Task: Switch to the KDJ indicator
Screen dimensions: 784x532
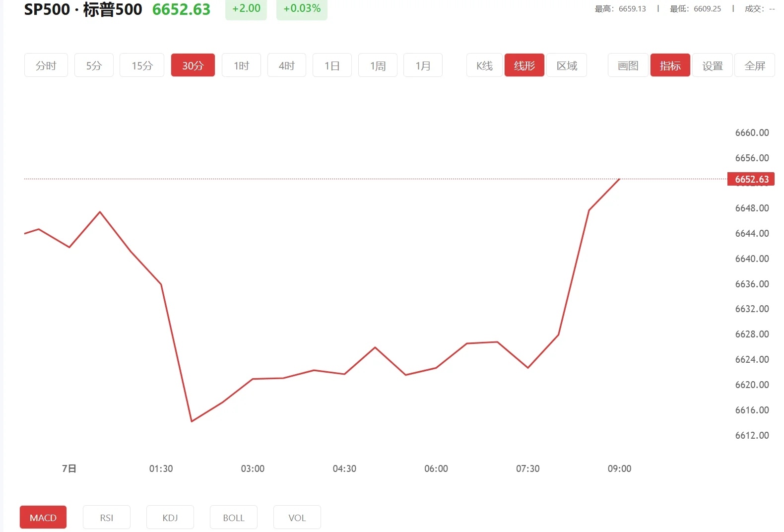Action: point(170,518)
